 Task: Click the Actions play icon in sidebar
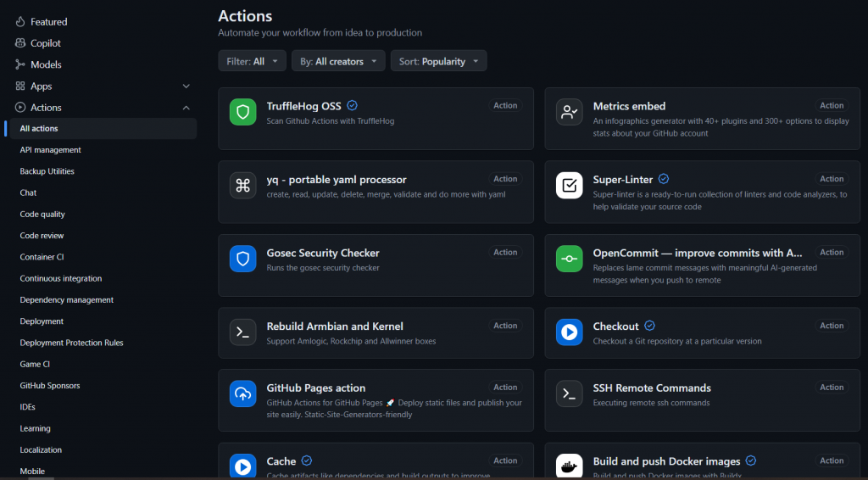20,108
